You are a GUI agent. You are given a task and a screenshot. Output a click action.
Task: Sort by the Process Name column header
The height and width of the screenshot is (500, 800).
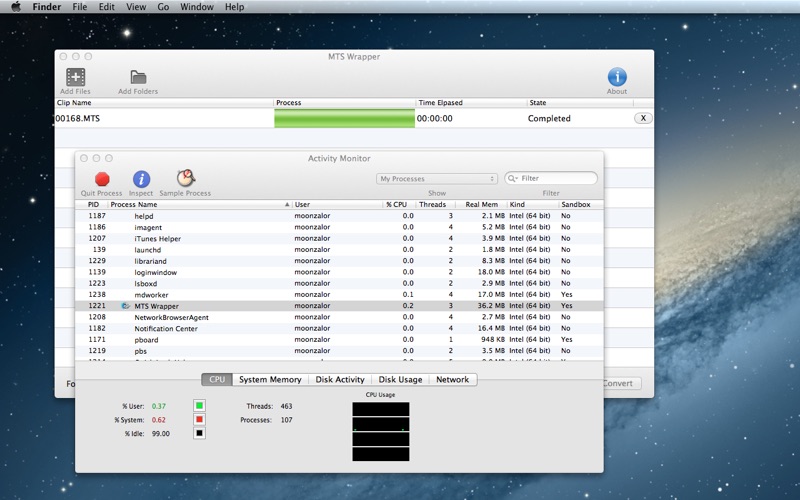pos(200,205)
